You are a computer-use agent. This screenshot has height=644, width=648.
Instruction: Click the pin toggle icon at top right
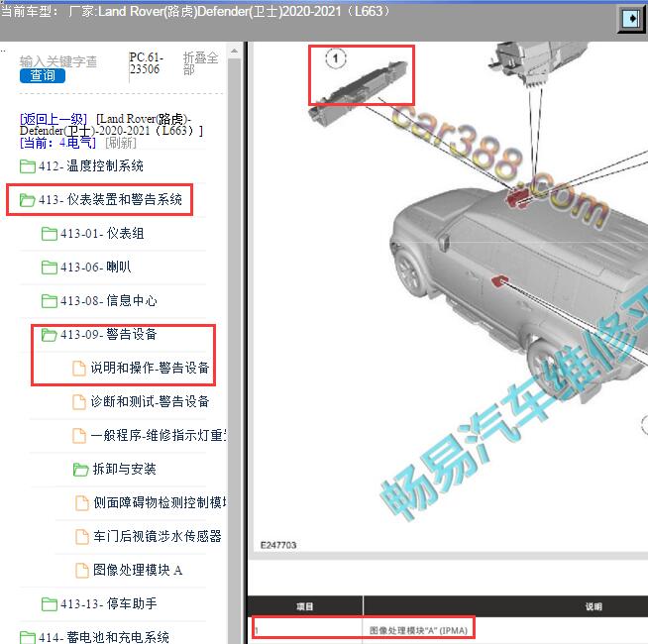[x=631, y=18]
